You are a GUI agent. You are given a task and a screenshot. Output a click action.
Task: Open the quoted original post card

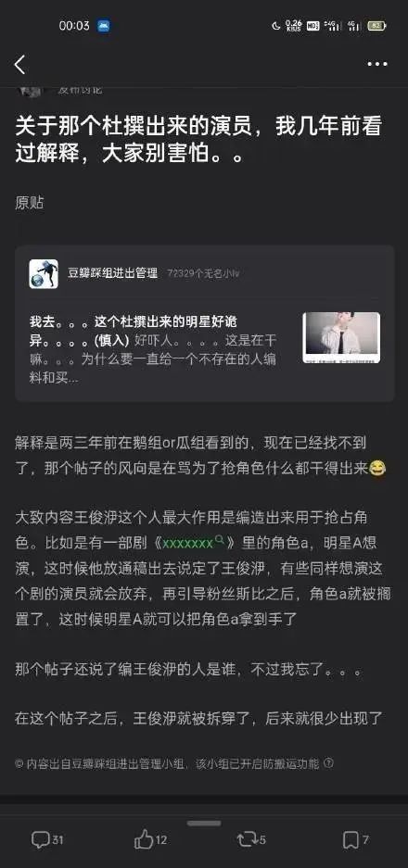pos(205,323)
